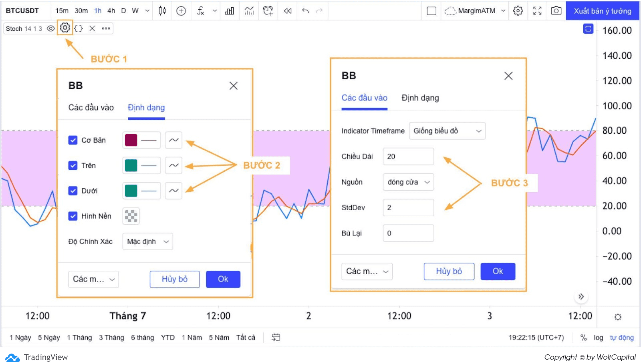Click Hủy bỏ in right BB dialog

[x=449, y=271]
